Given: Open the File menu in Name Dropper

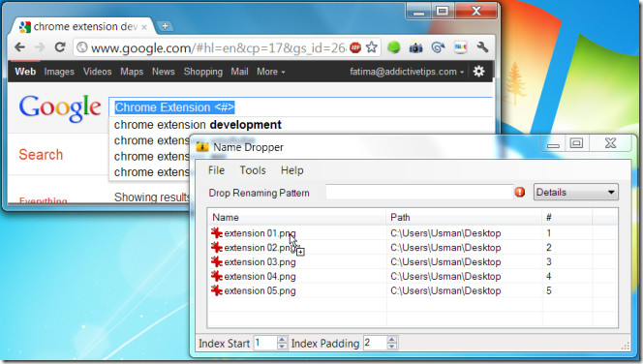Looking at the screenshot, I should tap(216, 170).
